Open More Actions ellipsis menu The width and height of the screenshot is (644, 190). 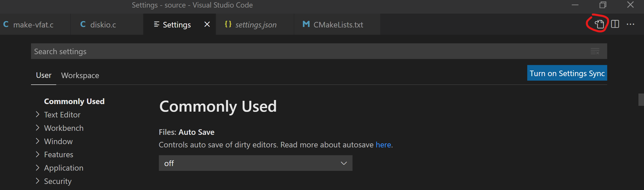tap(630, 24)
